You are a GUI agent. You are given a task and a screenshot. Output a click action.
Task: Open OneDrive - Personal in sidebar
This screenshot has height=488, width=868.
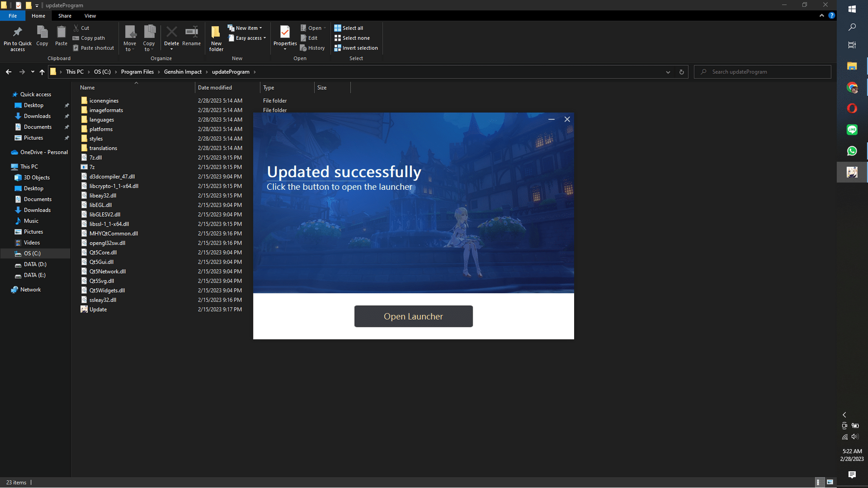tap(43, 152)
